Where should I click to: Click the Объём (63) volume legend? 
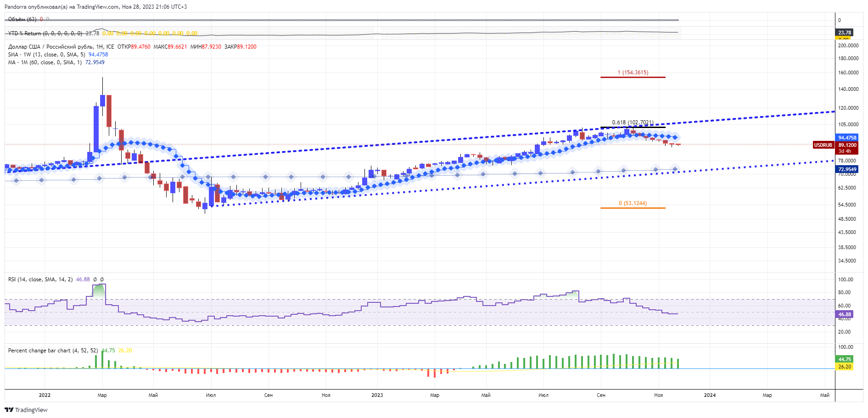tap(22, 19)
